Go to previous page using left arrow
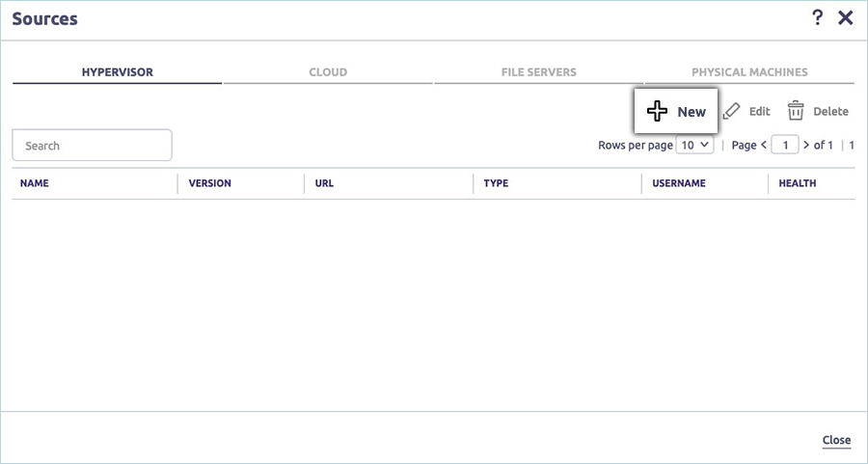This screenshot has width=868, height=464. pyautogui.click(x=764, y=146)
